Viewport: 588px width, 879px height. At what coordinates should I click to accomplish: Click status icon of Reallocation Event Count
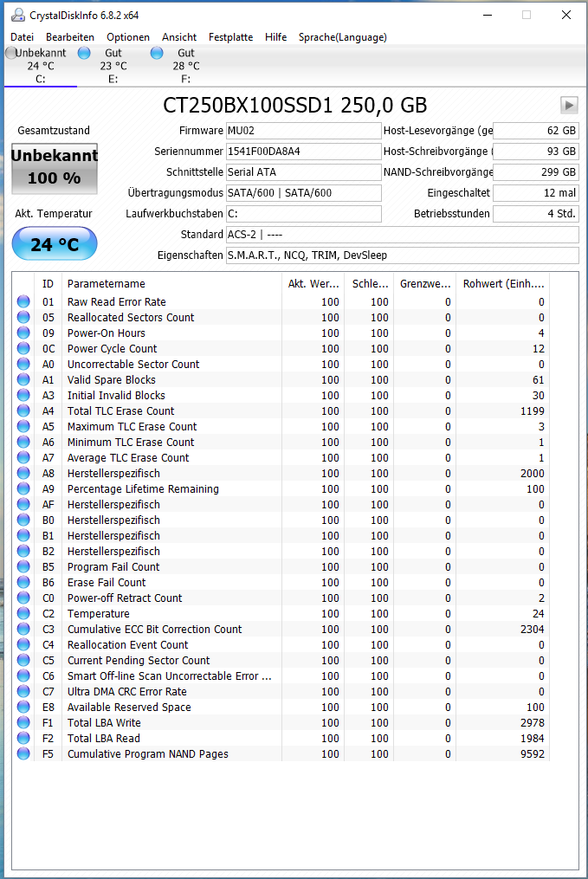(x=23, y=644)
